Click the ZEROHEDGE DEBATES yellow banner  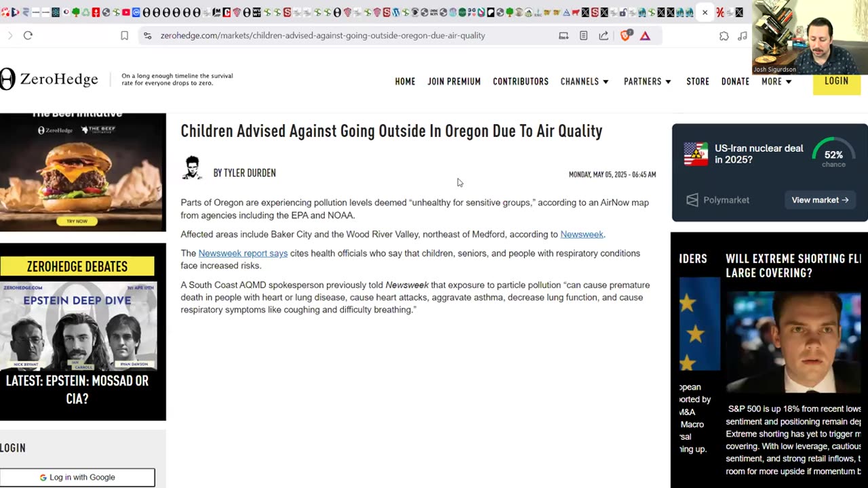[x=77, y=266]
